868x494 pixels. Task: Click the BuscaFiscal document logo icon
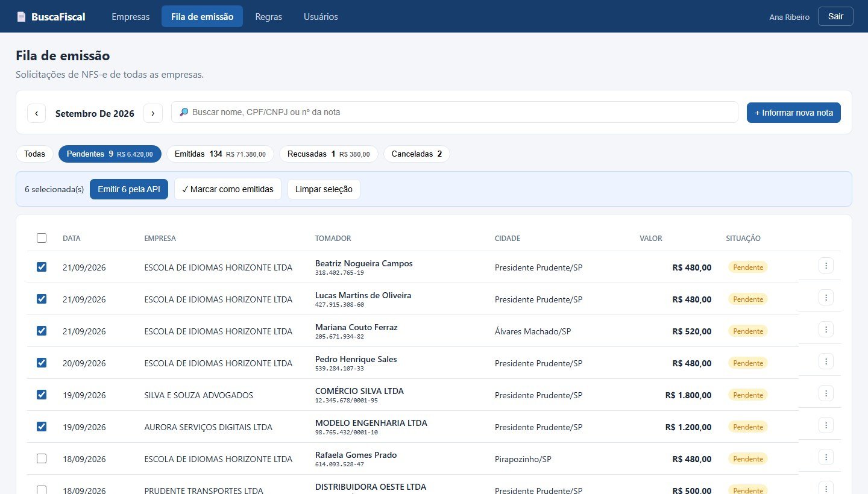click(x=21, y=17)
